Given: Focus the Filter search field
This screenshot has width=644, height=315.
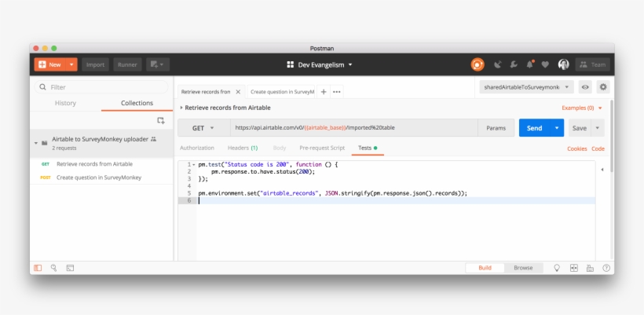Looking at the screenshot, I should 101,87.
